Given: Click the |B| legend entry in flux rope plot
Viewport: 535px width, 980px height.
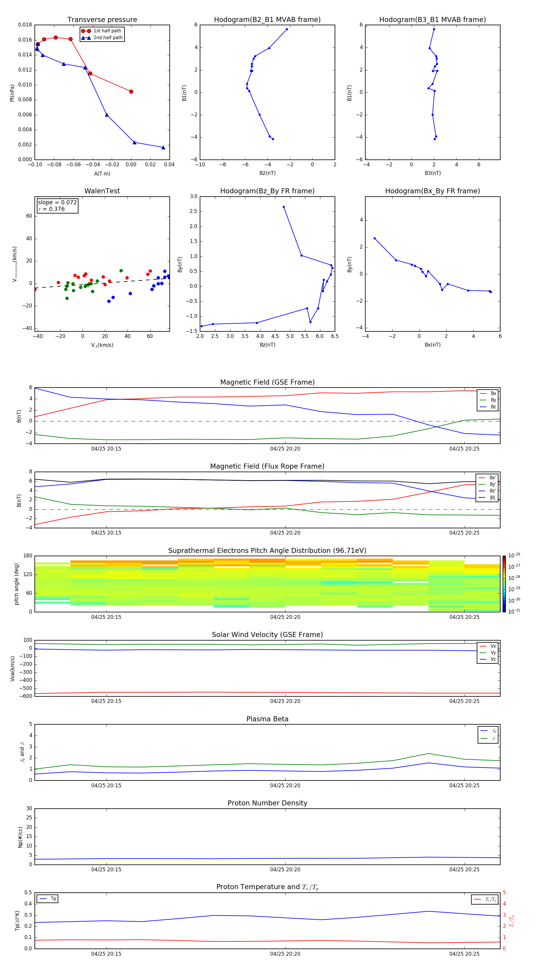Looking at the screenshot, I should click(x=487, y=498).
